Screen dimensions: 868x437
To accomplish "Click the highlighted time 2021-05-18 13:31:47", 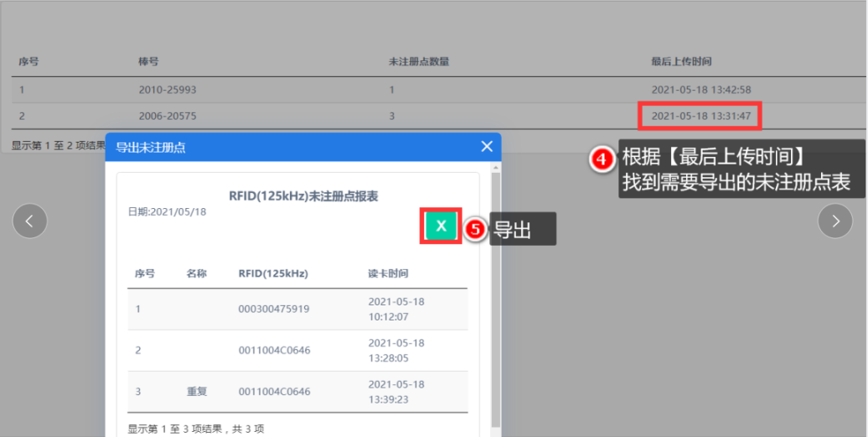I will pos(700,116).
